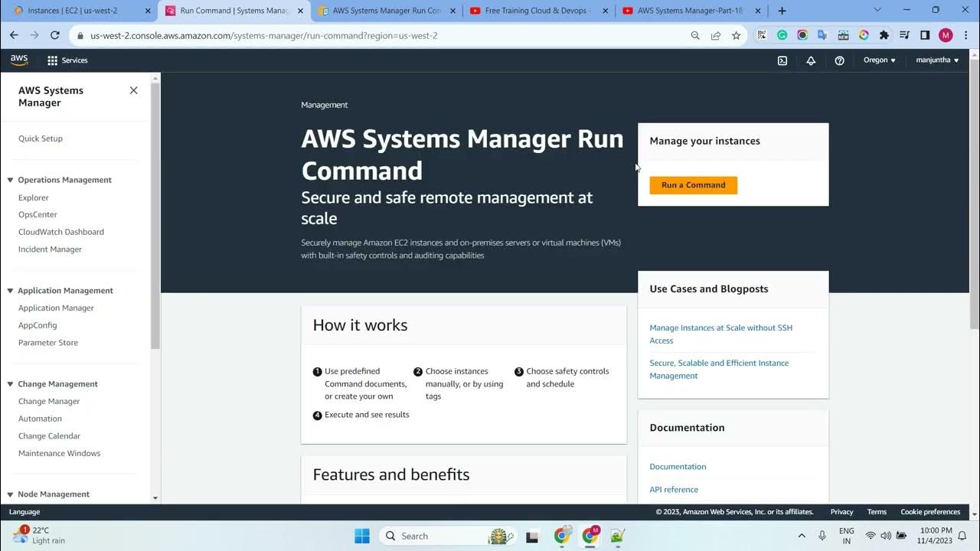Open Maintenance Windows in sidebar
Viewport: 980px width, 551px height.
(59, 454)
